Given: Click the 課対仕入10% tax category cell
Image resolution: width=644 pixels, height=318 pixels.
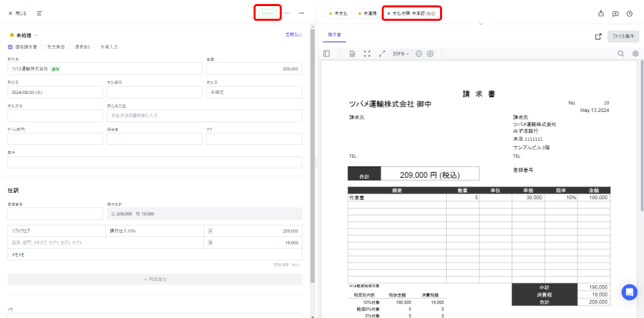Looking at the screenshot, I should point(154,231).
